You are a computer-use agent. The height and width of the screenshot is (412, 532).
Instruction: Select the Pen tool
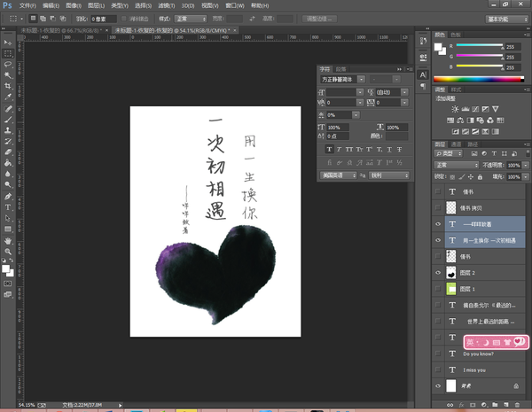click(8, 197)
